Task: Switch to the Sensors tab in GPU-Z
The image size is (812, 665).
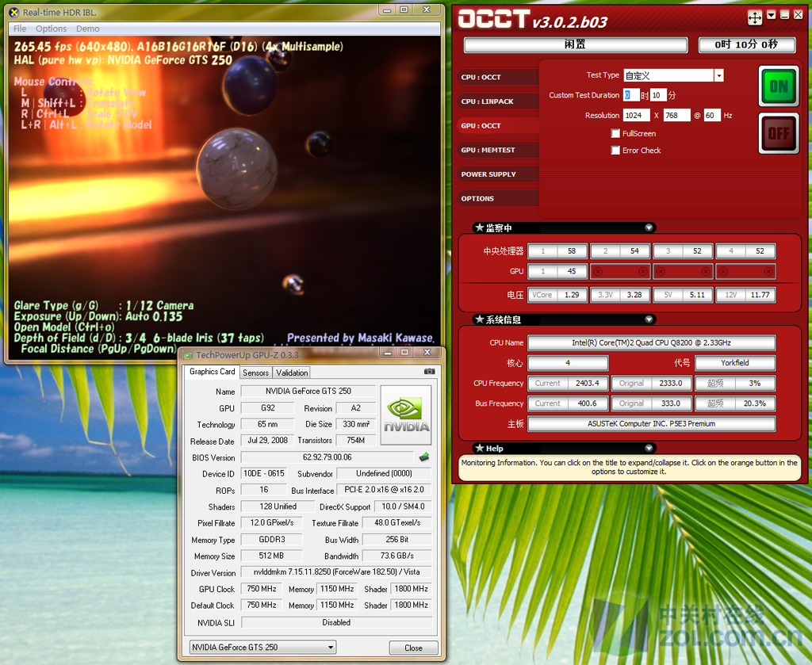Action: coord(255,373)
